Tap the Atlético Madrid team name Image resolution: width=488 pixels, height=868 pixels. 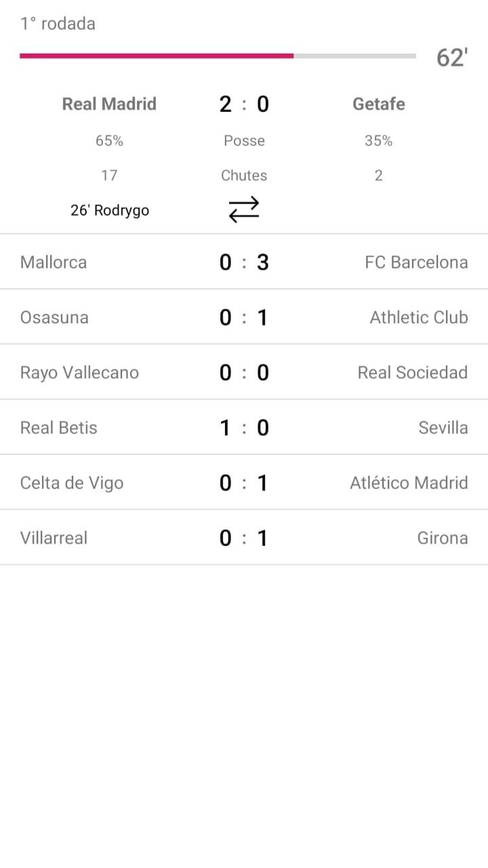[409, 483]
